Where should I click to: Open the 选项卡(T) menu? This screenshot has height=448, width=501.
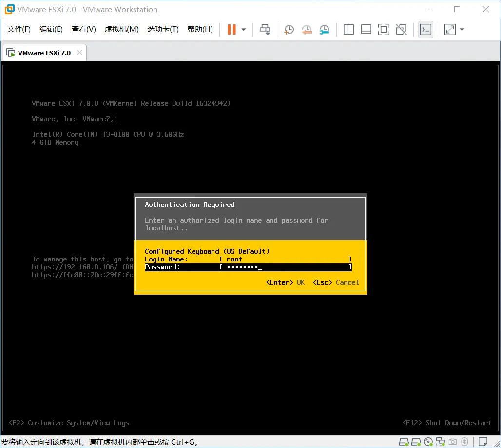(163, 29)
